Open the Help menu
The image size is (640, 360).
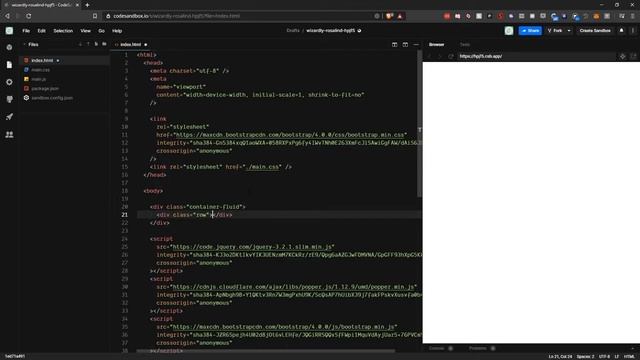point(117,31)
